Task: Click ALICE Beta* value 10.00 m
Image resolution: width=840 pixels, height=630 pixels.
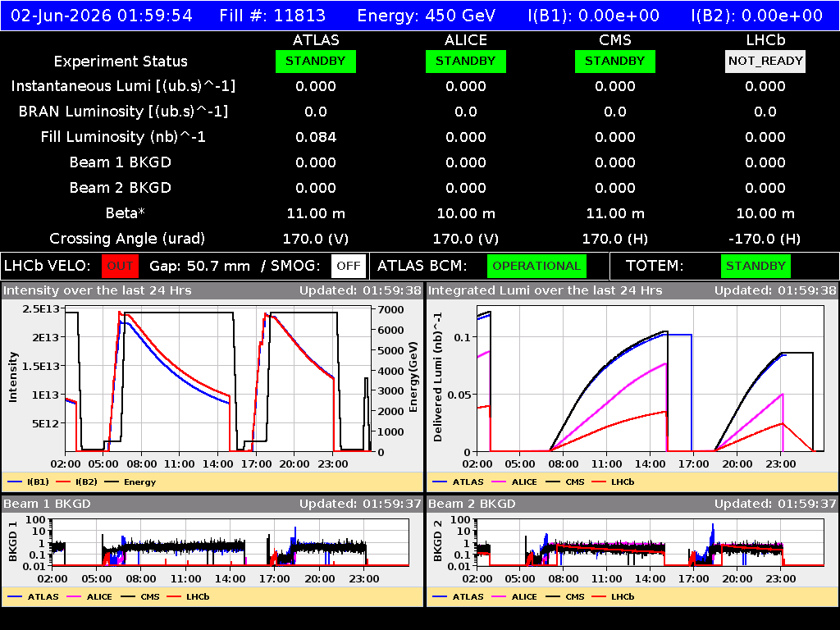Action: (466, 214)
